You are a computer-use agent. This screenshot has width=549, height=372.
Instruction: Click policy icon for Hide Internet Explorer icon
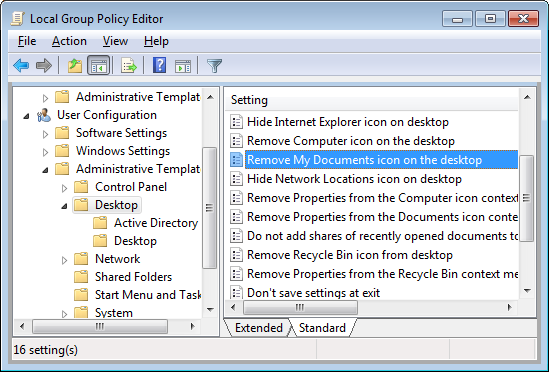236,122
